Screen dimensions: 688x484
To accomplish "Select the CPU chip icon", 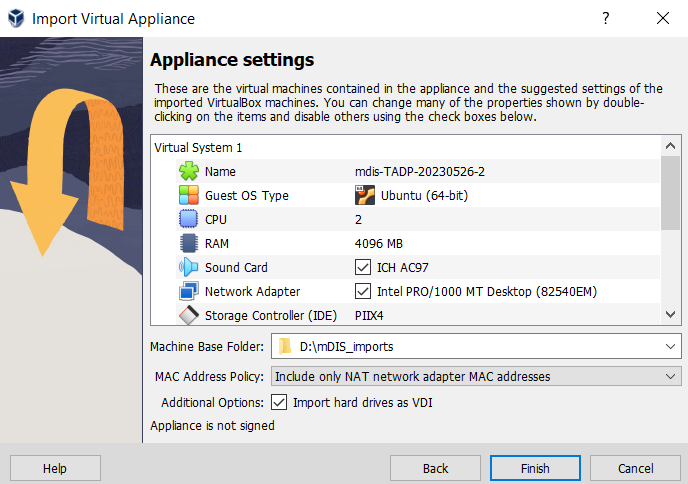I will pos(189,219).
